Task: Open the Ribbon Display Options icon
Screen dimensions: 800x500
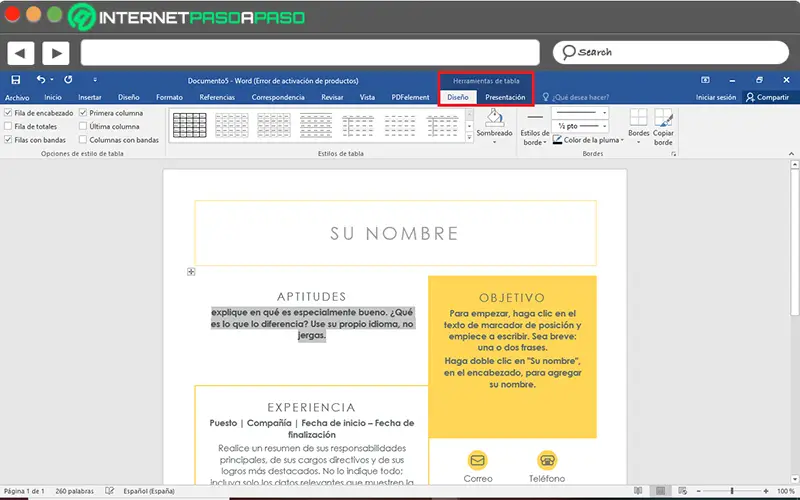Action: pos(705,80)
